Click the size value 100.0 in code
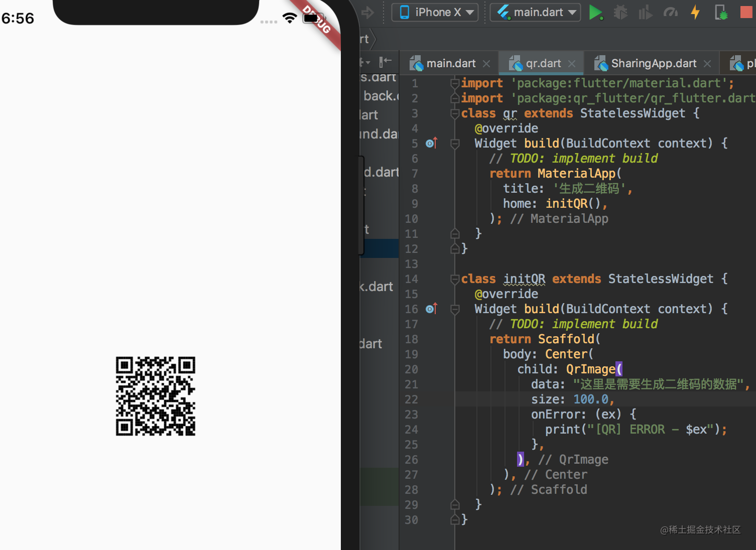The width and height of the screenshot is (756, 550). [x=591, y=399]
